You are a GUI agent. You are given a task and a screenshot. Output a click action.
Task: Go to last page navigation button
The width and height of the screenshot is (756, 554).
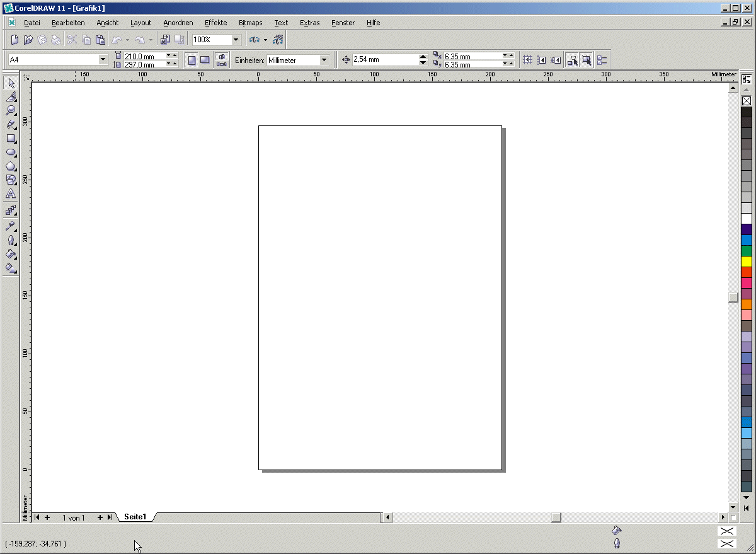click(x=110, y=517)
